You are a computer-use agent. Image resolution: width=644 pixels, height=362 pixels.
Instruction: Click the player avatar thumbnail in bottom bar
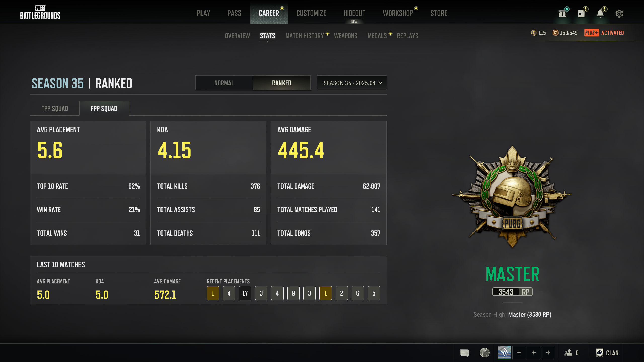(504, 352)
